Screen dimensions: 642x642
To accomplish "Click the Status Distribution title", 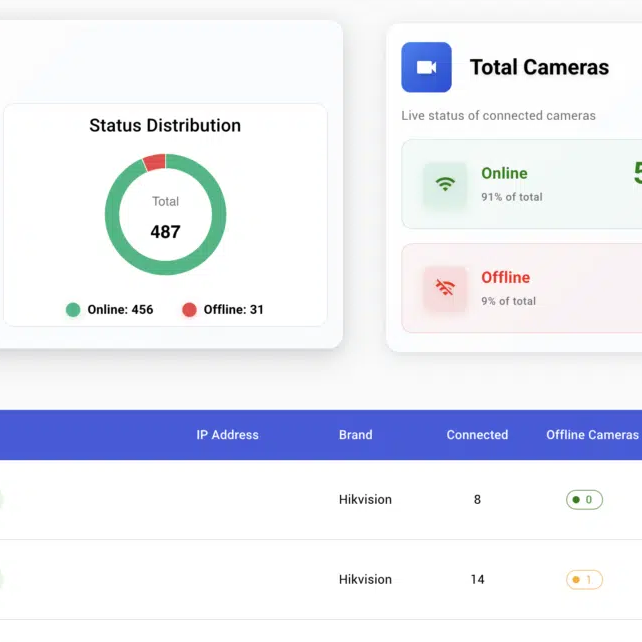I will pos(165,125).
